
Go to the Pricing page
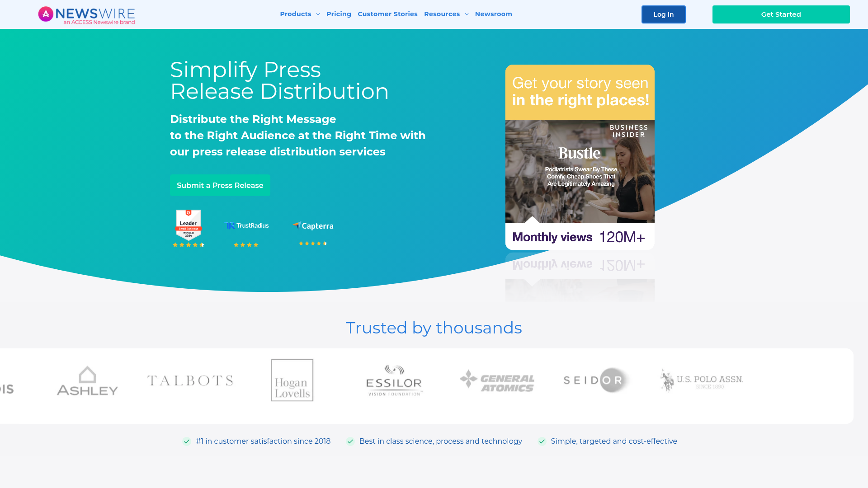pos(339,14)
